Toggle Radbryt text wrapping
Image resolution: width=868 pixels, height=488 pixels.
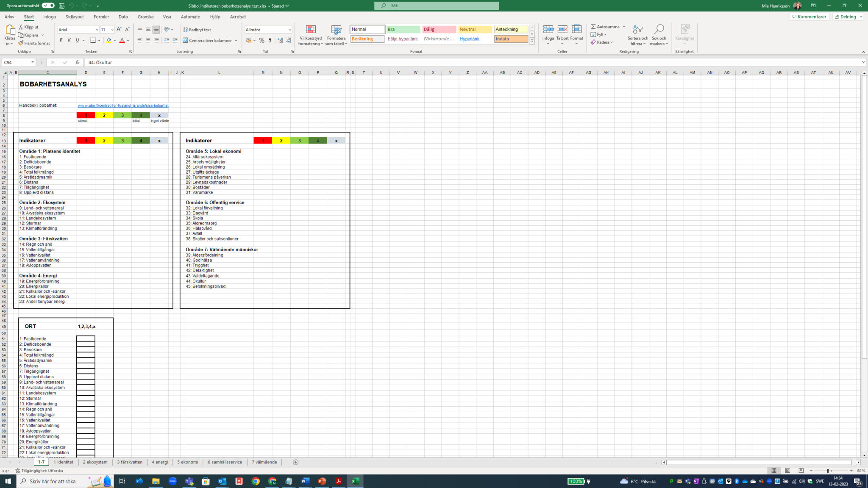[197, 30]
